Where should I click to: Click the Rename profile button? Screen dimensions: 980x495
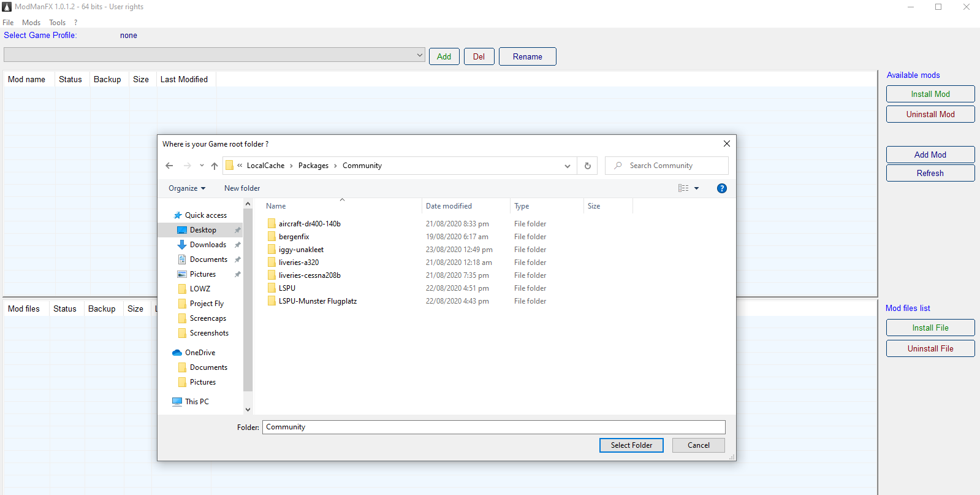(x=527, y=56)
